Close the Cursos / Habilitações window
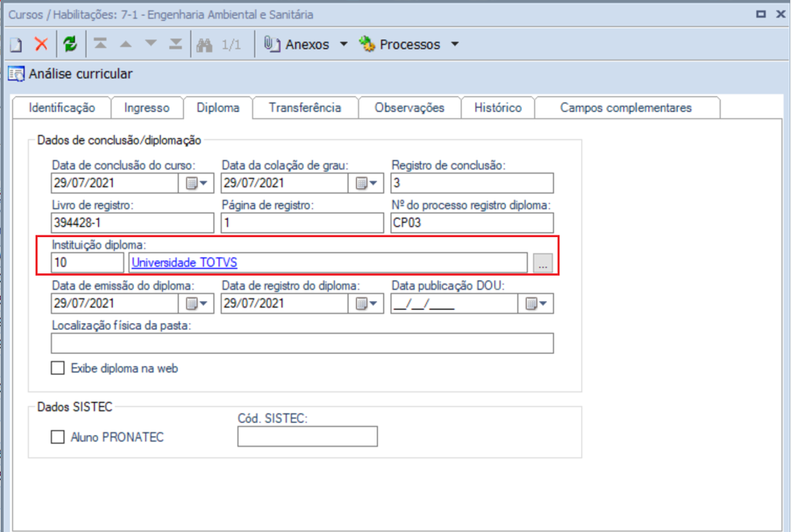Screen dimensions: 791x532 pos(780,14)
